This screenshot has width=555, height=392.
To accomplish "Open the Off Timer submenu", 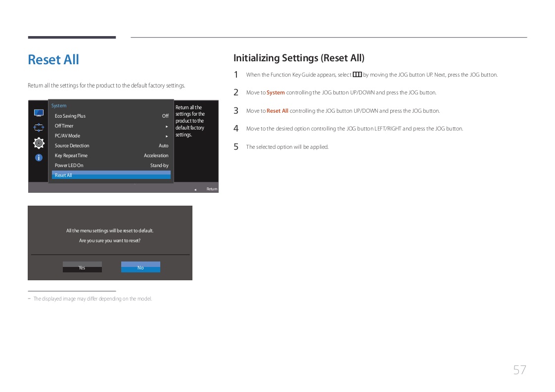I will pos(111,126).
